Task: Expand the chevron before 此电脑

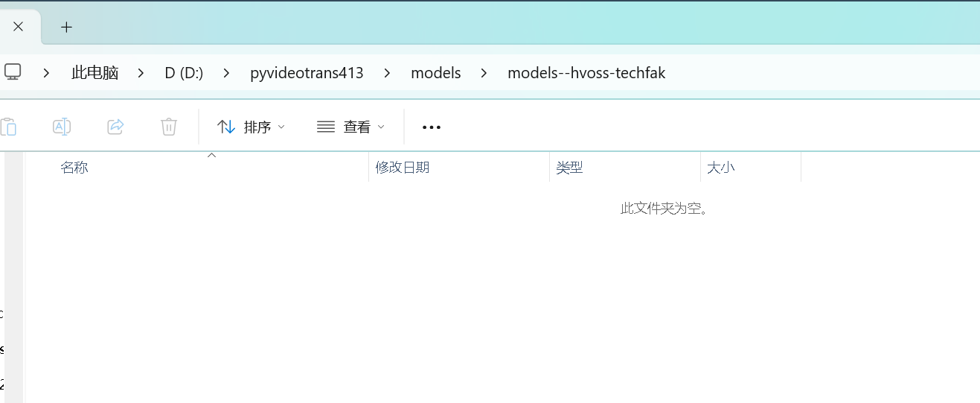Action: point(47,73)
